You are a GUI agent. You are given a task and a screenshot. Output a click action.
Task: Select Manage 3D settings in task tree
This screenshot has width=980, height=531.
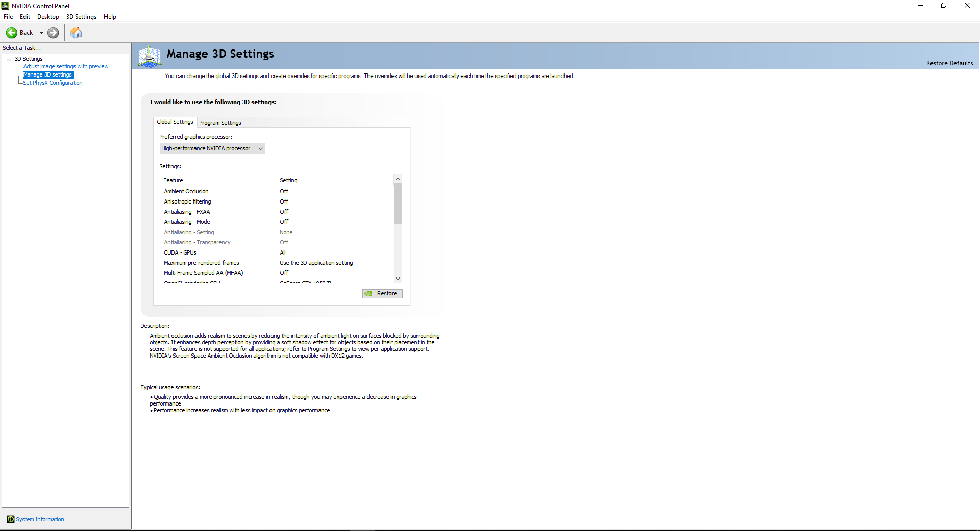pos(48,74)
